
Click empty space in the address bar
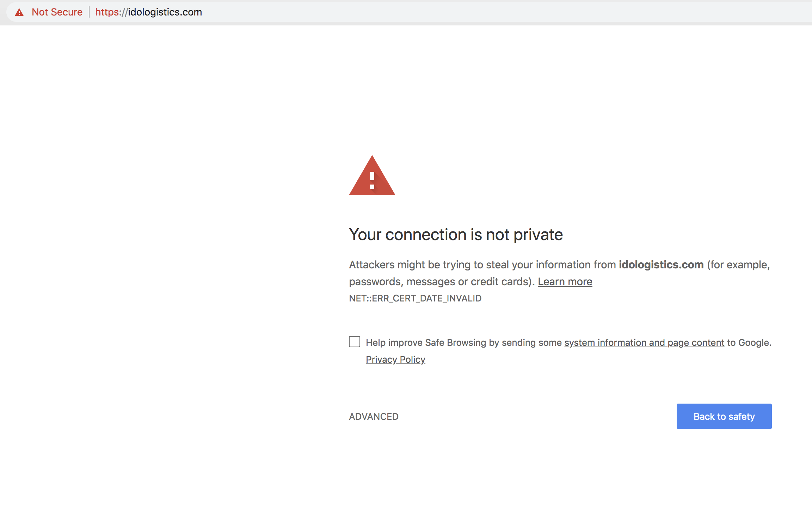point(493,12)
